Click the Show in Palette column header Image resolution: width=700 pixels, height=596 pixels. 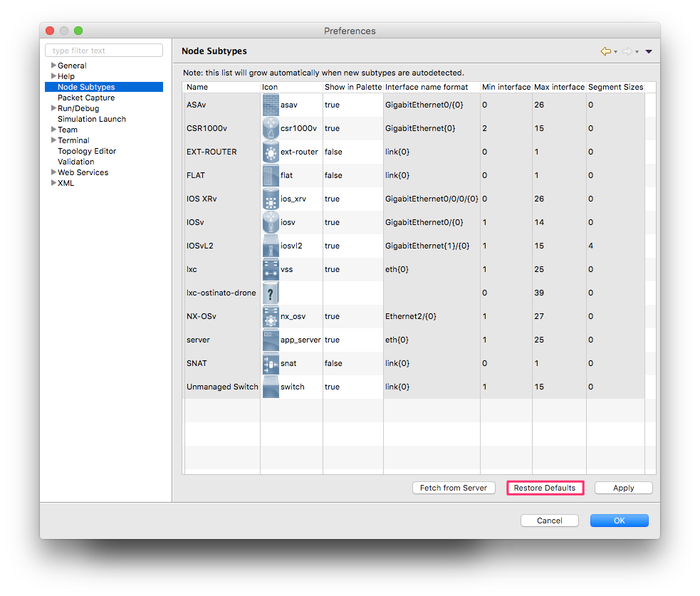click(x=352, y=87)
